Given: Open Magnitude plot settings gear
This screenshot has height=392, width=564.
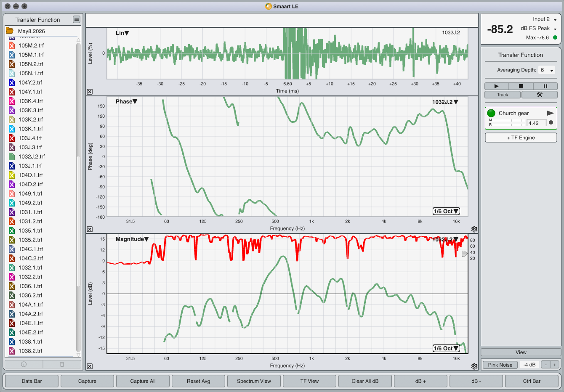Looking at the screenshot, I should 474,366.
